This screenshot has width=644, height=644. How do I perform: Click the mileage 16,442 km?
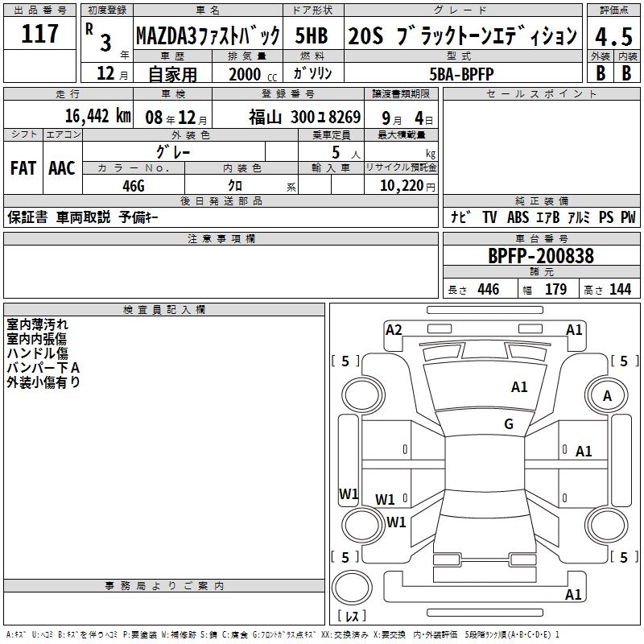[x=97, y=116]
